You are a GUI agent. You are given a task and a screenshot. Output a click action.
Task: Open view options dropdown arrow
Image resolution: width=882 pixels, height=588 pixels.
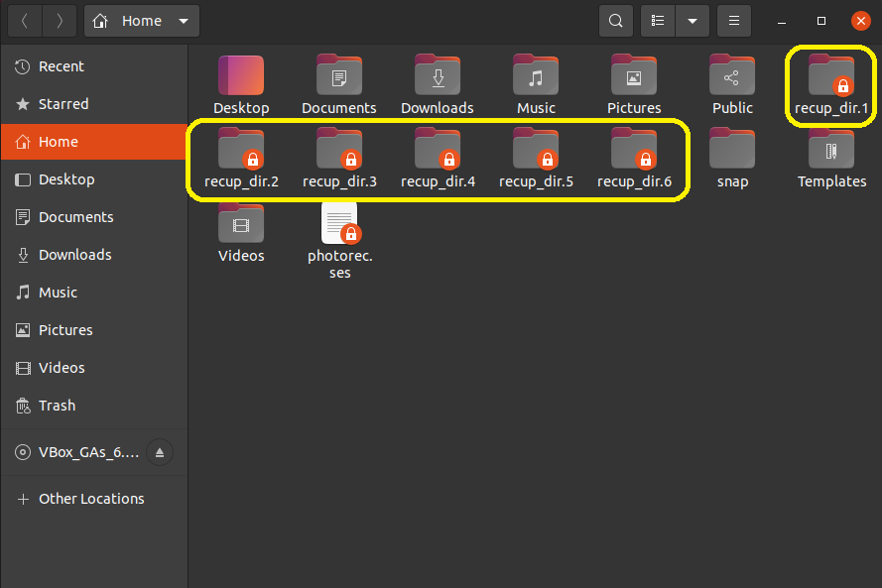point(693,21)
